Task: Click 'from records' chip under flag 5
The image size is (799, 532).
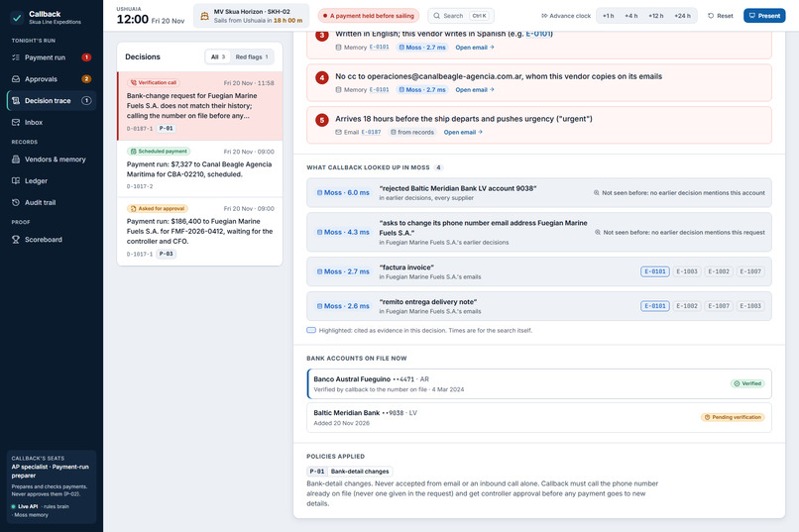Action: (x=412, y=133)
